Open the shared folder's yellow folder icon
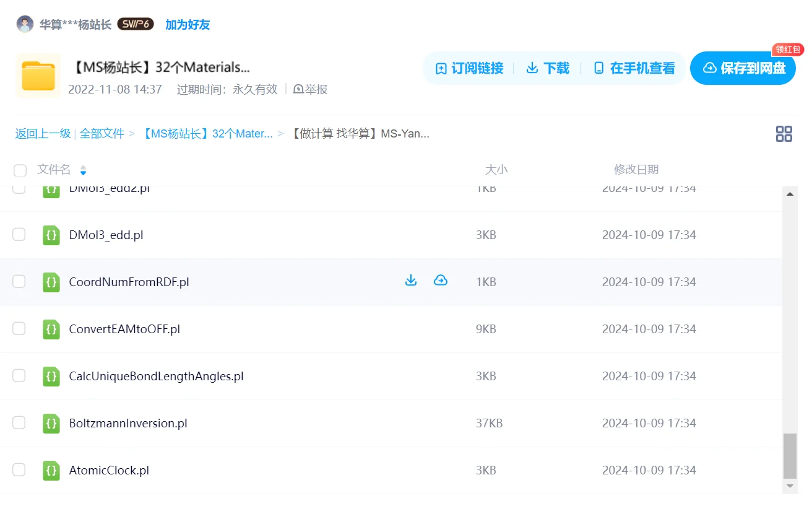 (x=38, y=76)
